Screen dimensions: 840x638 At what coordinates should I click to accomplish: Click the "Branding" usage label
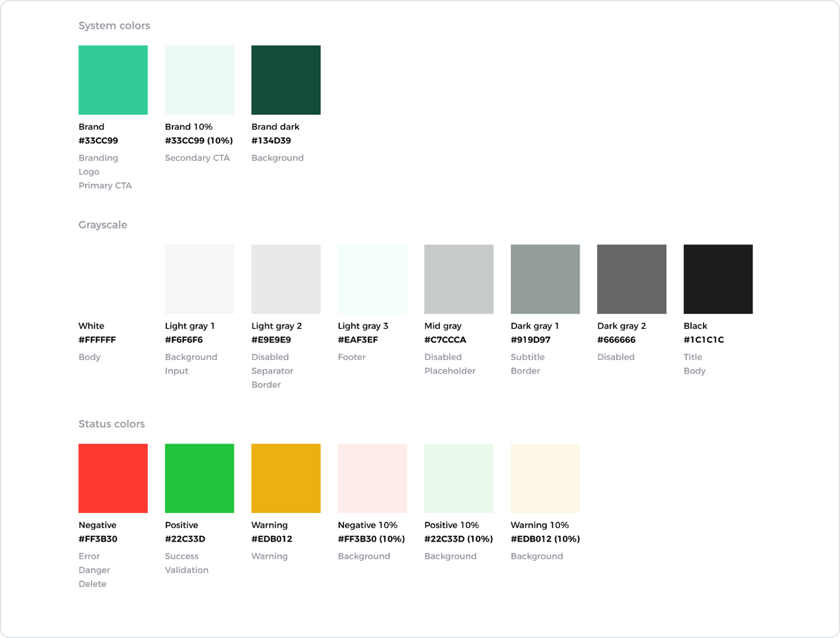coord(98,158)
